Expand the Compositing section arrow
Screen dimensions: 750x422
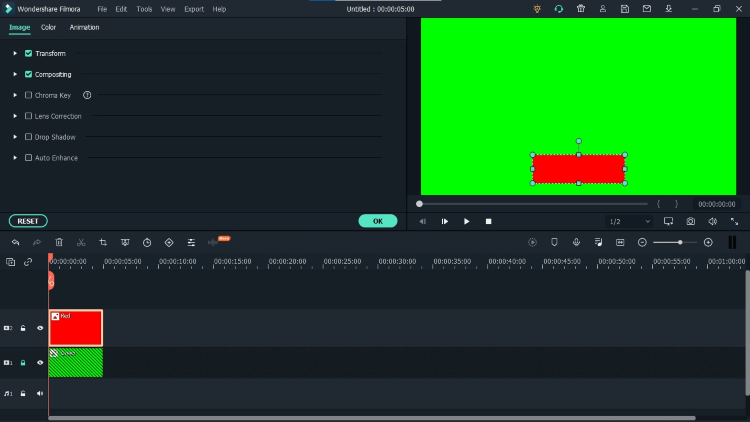coord(15,74)
